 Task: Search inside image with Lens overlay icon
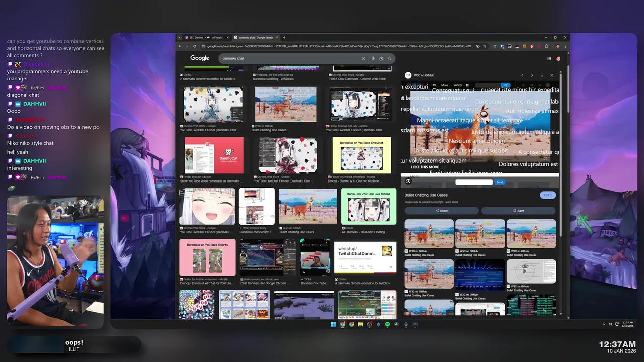[408, 181]
